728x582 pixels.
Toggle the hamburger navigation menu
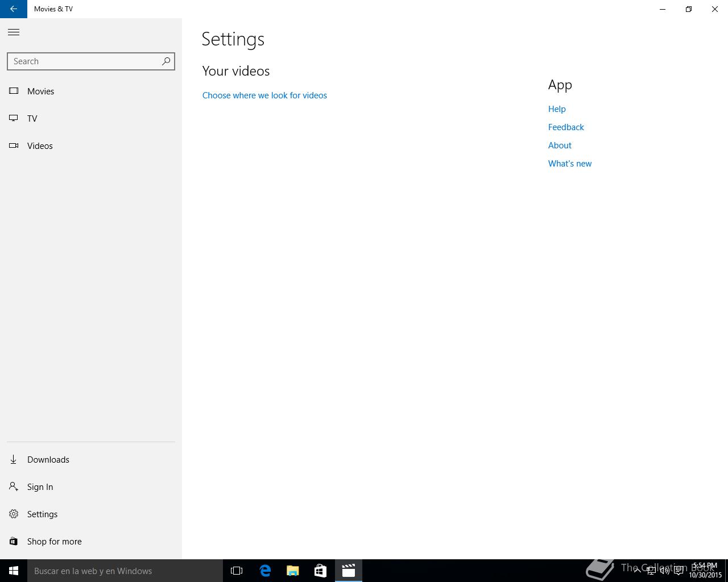pos(14,32)
